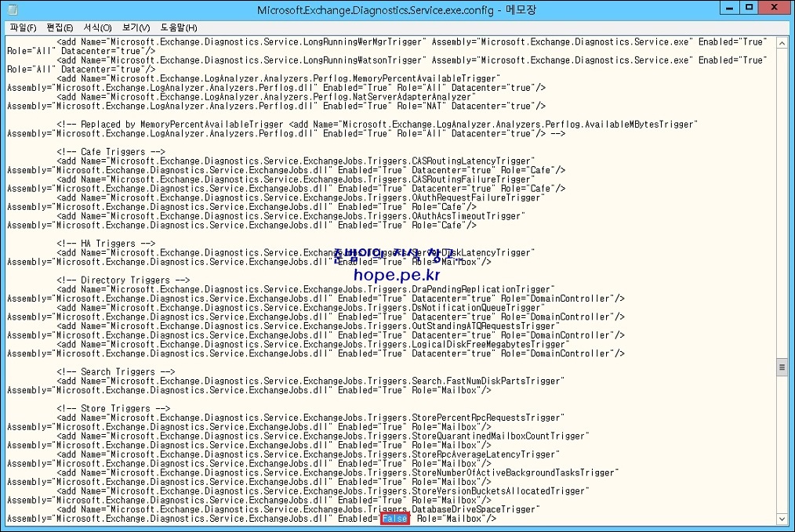Open the 파일(F) menu
Screen dimensions: 795x532
click(24, 27)
